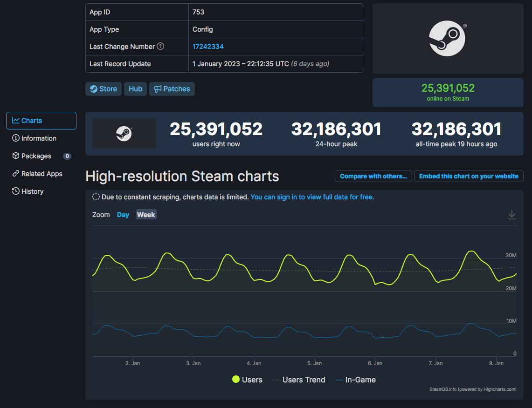Click the small Steam logo thumbnail in stats bar

(124, 134)
